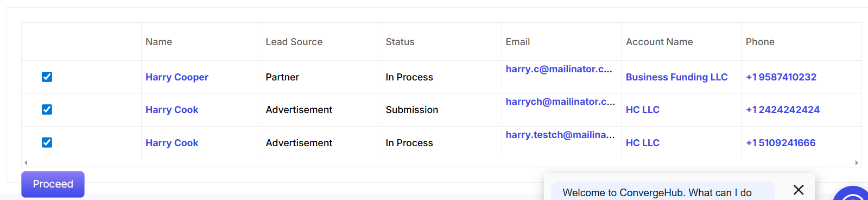This screenshot has height=200, width=868.
Task: Click the right horizontal scroll arrow
Action: coord(857,162)
